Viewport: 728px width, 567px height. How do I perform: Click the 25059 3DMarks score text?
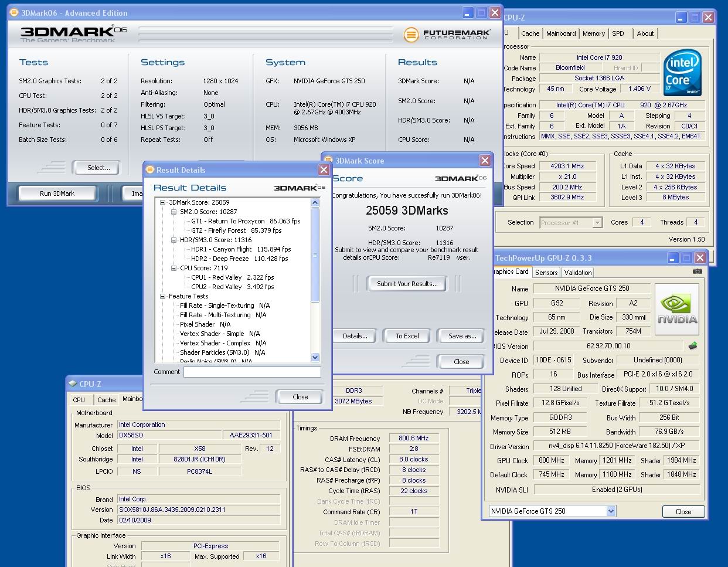tap(407, 210)
